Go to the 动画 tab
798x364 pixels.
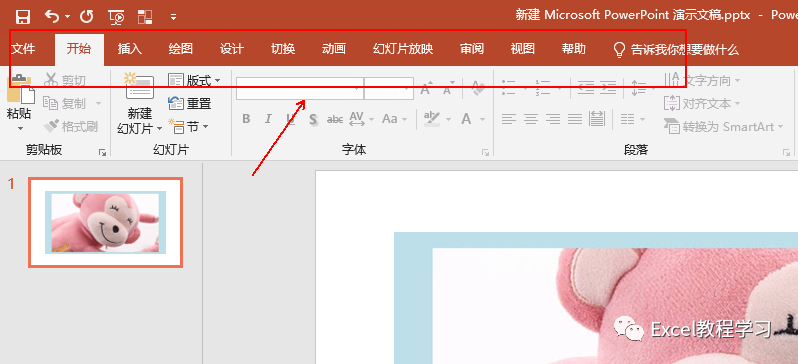pos(334,49)
